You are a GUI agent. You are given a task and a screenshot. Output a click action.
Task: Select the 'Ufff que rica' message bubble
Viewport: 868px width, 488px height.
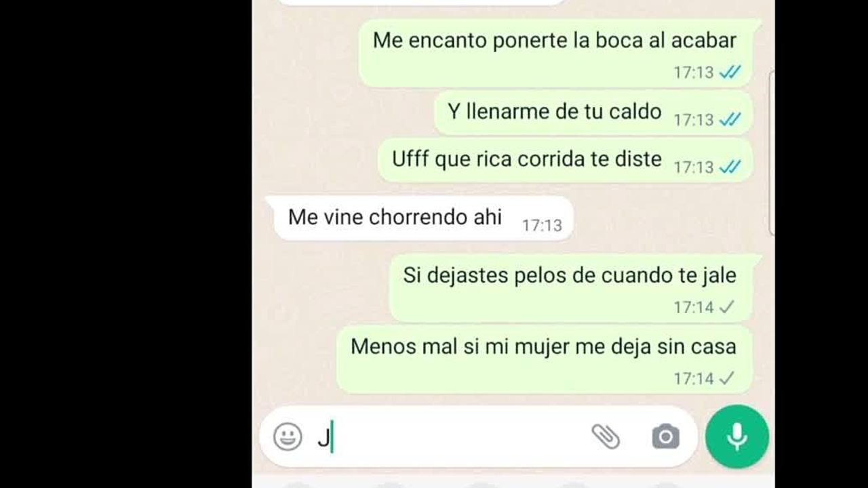click(565, 160)
